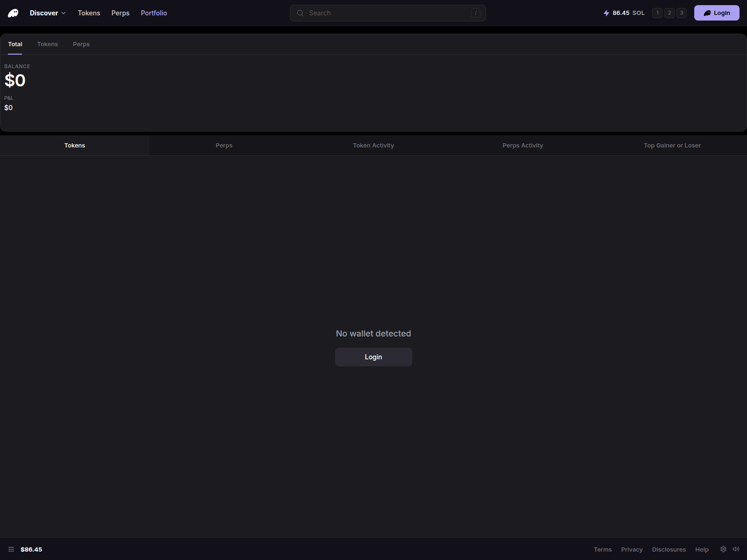
Task: Switch to the Perps summary tab
Action: (x=81, y=44)
